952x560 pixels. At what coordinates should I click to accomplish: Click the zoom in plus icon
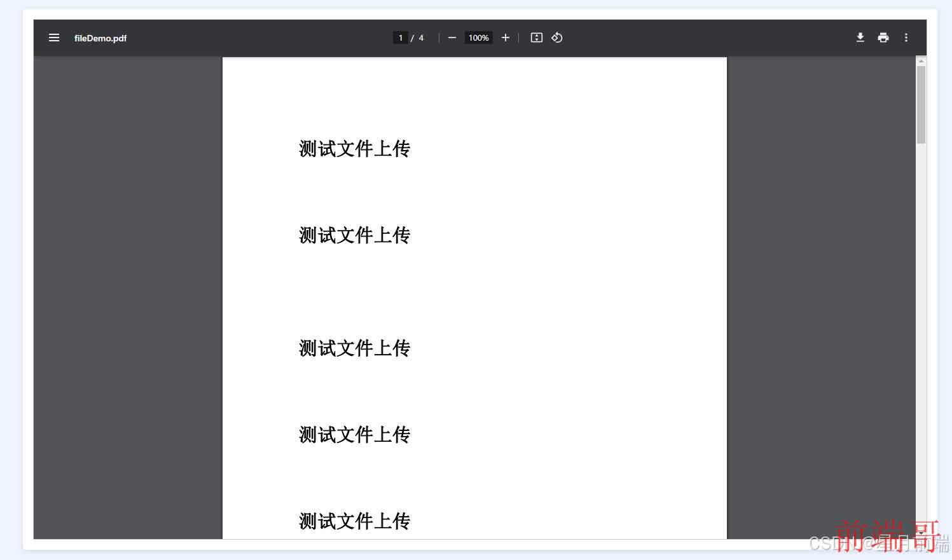pyautogui.click(x=506, y=38)
